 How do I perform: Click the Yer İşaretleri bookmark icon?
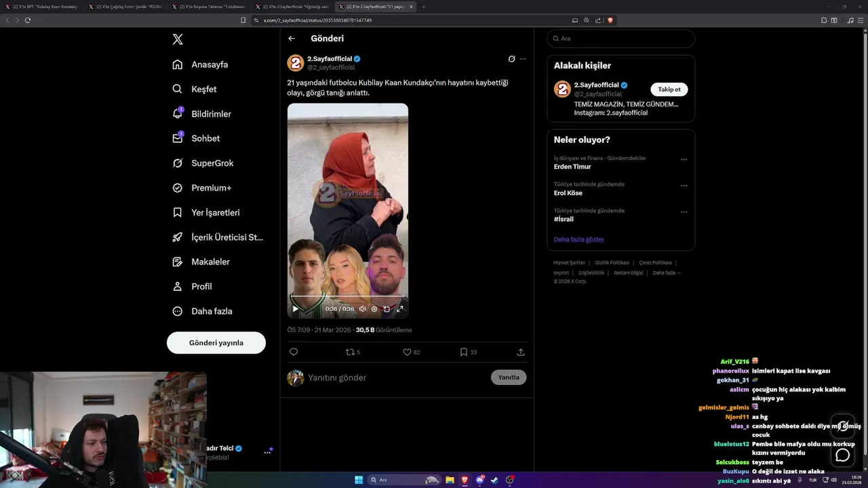tap(178, 212)
